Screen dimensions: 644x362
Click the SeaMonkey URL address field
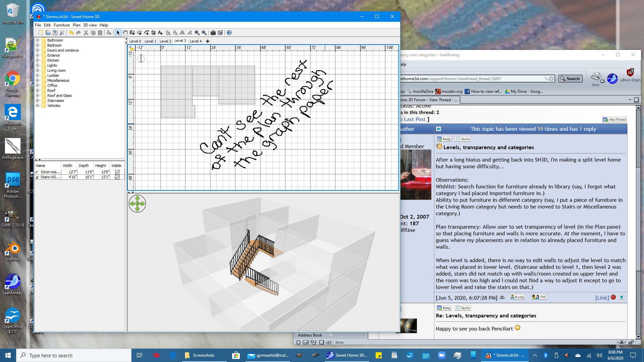coord(470,79)
